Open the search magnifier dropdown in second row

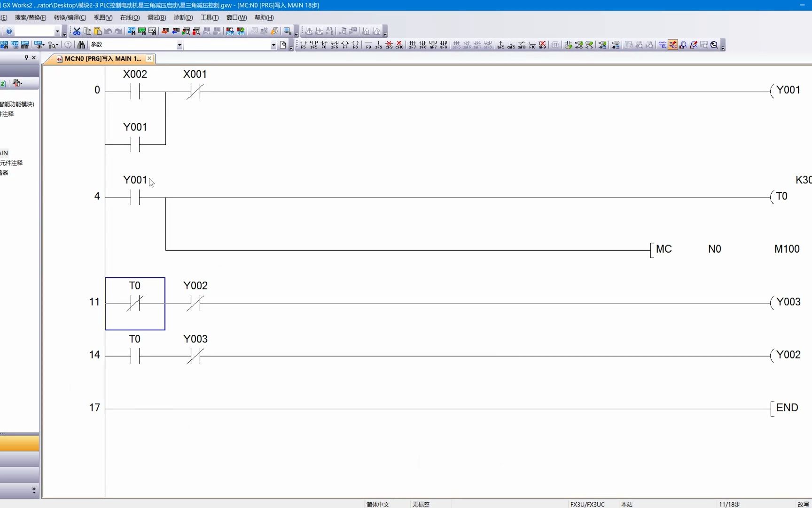(x=53, y=45)
